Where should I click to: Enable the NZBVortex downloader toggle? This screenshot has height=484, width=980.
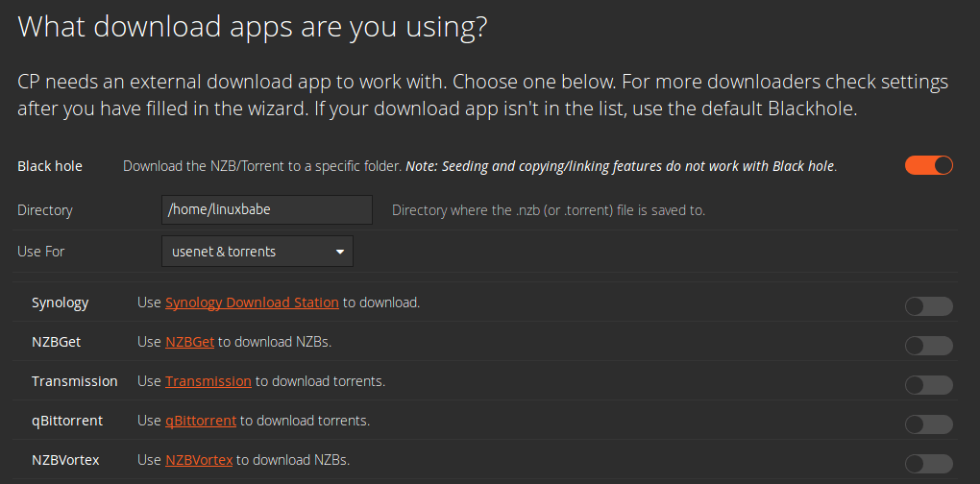[928, 464]
